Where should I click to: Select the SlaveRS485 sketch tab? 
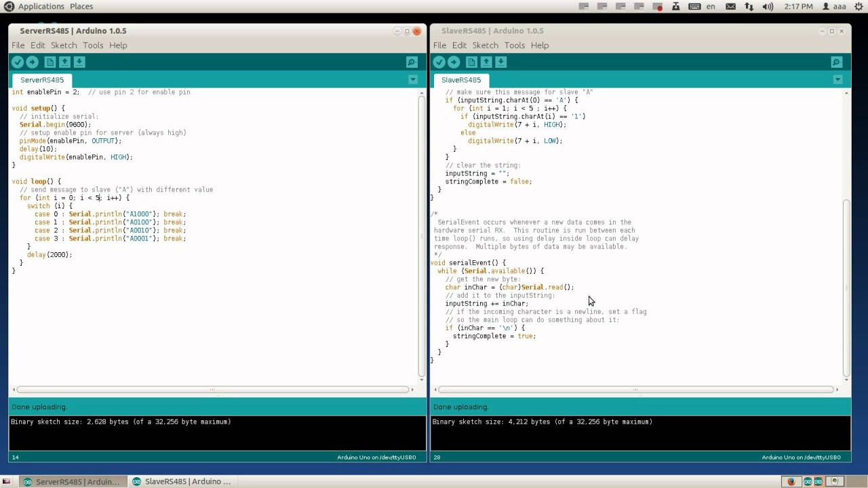461,80
